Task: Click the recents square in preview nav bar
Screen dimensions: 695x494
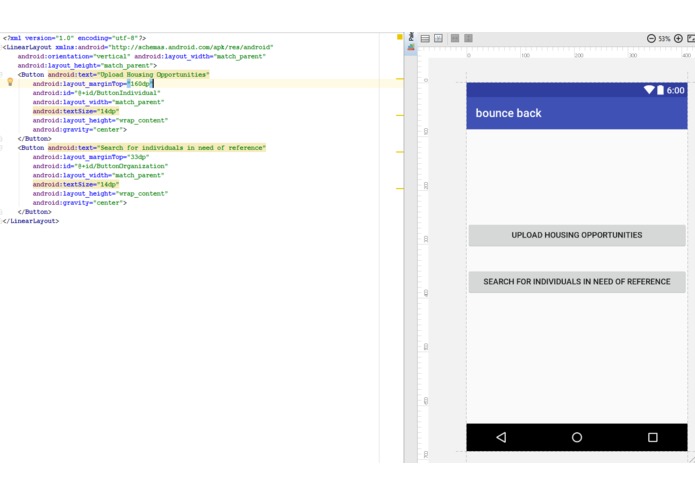Action: tap(652, 437)
